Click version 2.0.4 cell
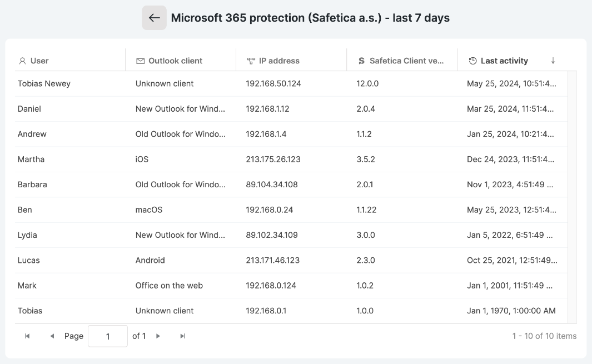The height and width of the screenshot is (364, 592). [x=366, y=109]
